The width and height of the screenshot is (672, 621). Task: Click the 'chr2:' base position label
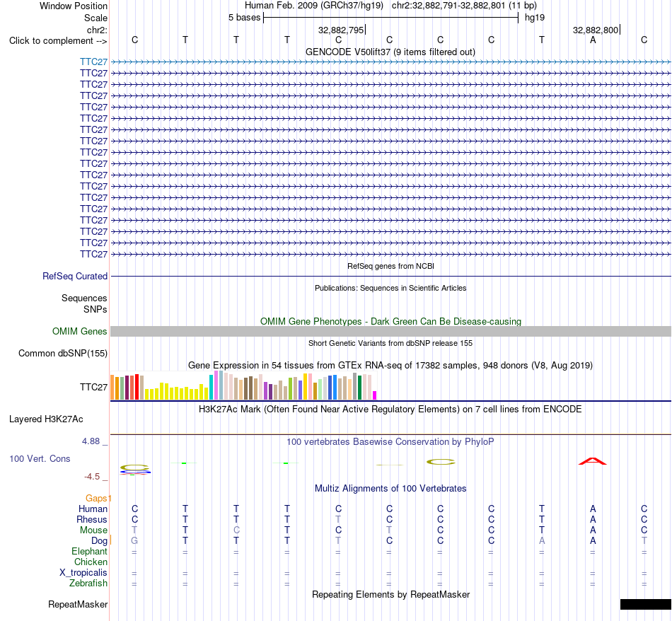tap(97, 30)
